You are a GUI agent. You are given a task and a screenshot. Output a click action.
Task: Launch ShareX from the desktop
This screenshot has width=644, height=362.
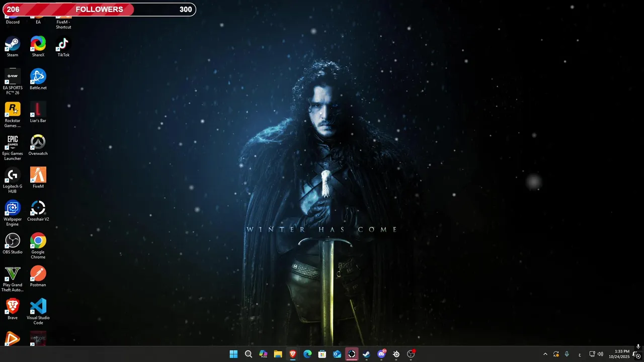coord(38,46)
